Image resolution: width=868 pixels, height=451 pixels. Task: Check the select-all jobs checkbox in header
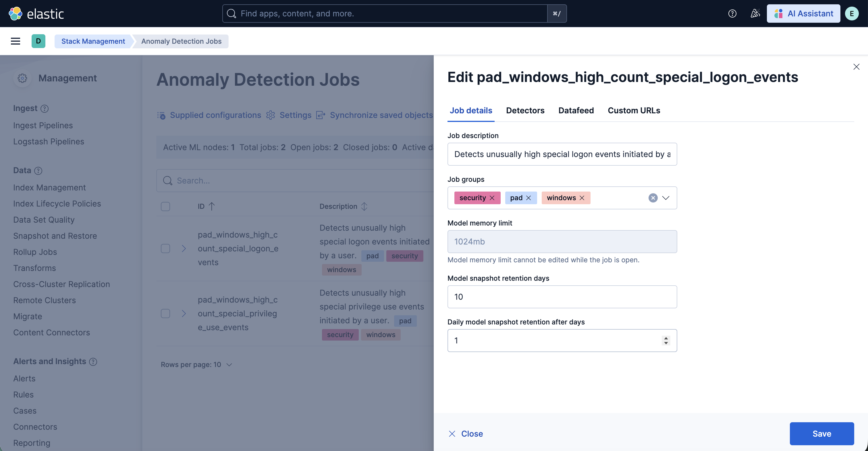coord(165,206)
